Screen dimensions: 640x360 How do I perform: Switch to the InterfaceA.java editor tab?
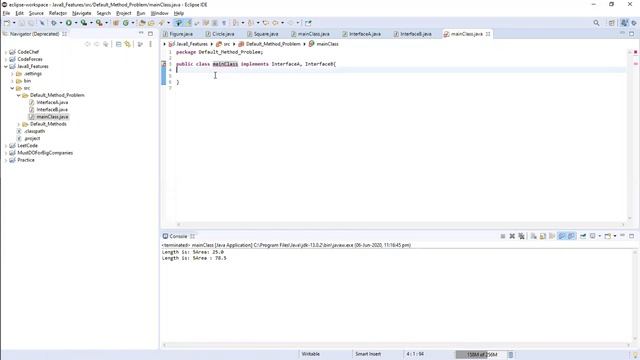point(362,34)
